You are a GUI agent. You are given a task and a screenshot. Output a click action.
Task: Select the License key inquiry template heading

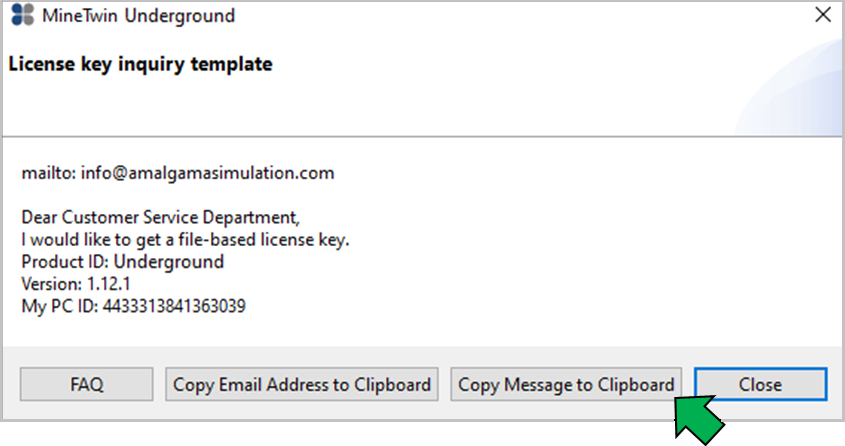coord(140,64)
